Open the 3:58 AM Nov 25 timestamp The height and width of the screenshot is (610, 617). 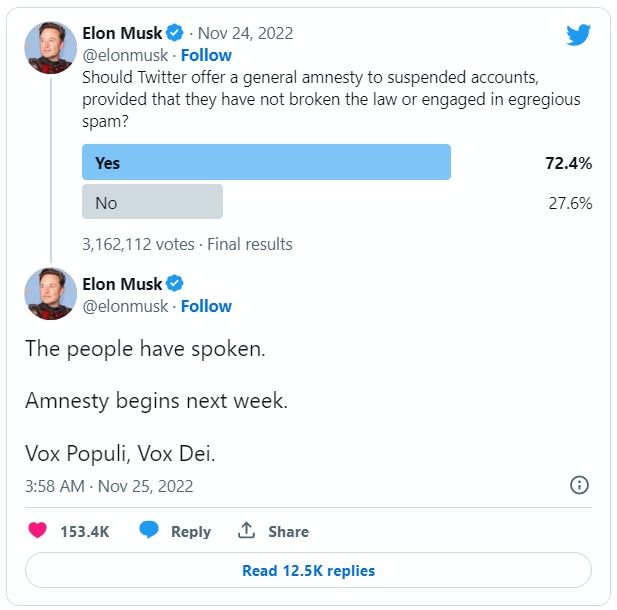click(x=109, y=486)
